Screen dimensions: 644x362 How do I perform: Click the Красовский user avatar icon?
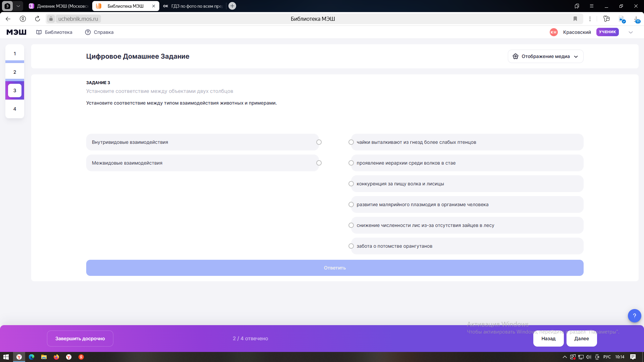pyautogui.click(x=553, y=32)
